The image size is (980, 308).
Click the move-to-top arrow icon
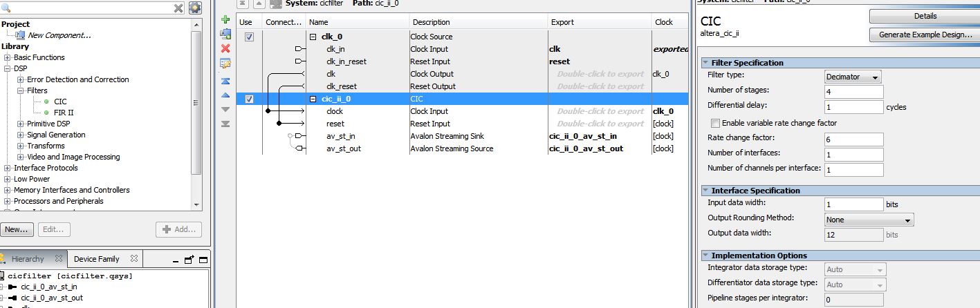pos(225,81)
